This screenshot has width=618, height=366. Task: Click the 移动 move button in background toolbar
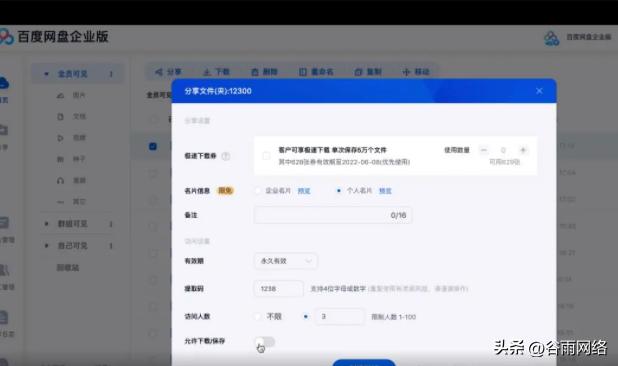416,72
